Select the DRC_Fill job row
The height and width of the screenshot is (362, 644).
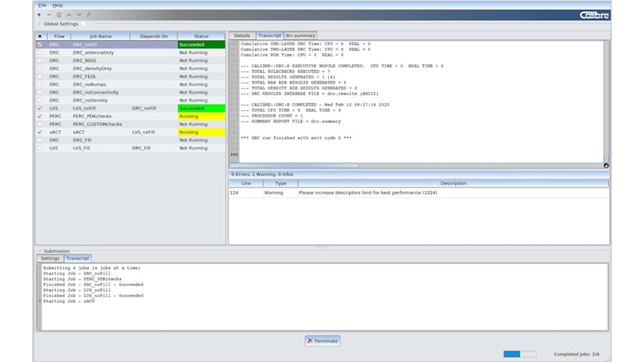[130, 140]
